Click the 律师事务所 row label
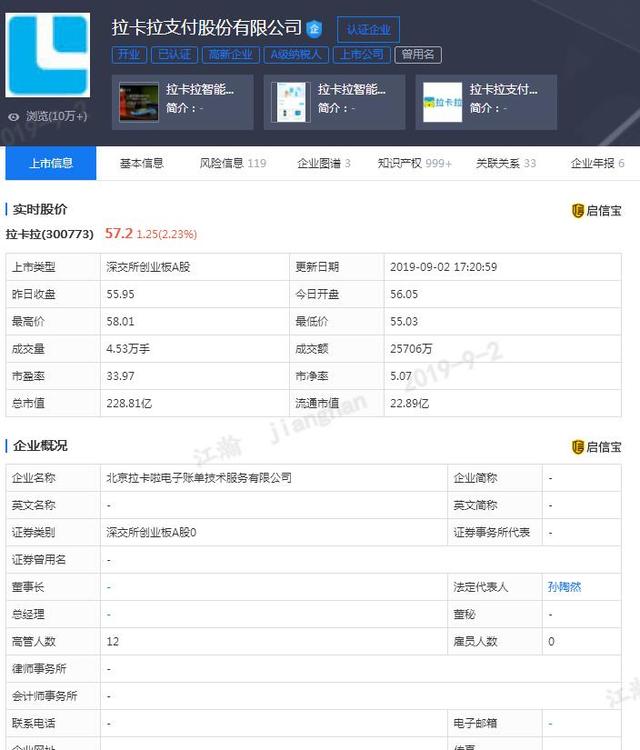The height and width of the screenshot is (750, 640). point(39,669)
